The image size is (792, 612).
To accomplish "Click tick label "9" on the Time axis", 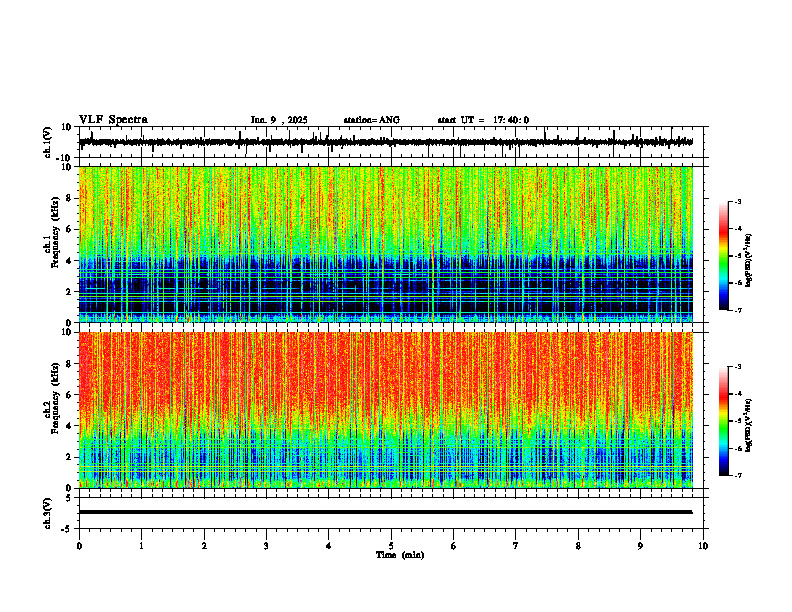I will click(x=640, y=546).
